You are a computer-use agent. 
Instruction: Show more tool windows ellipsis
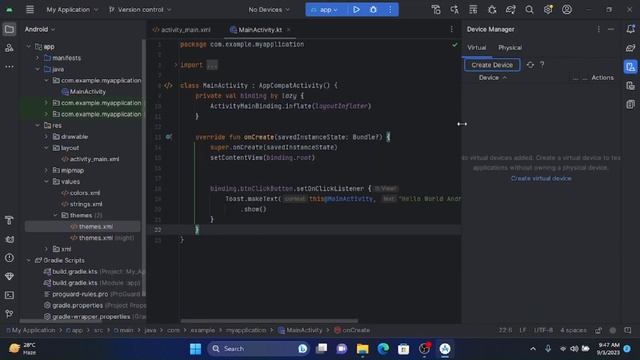click(9, 66)
